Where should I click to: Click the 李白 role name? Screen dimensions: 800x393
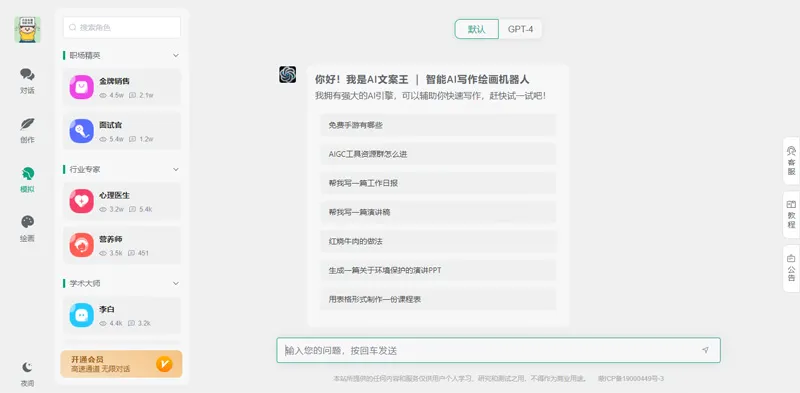pyautogui.click(x=107, y=309)
